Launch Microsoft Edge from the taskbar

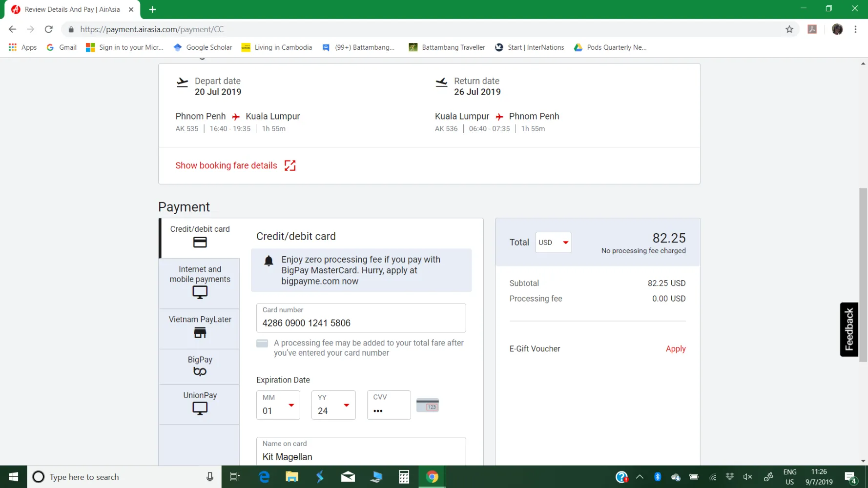(x=264, y=477)
